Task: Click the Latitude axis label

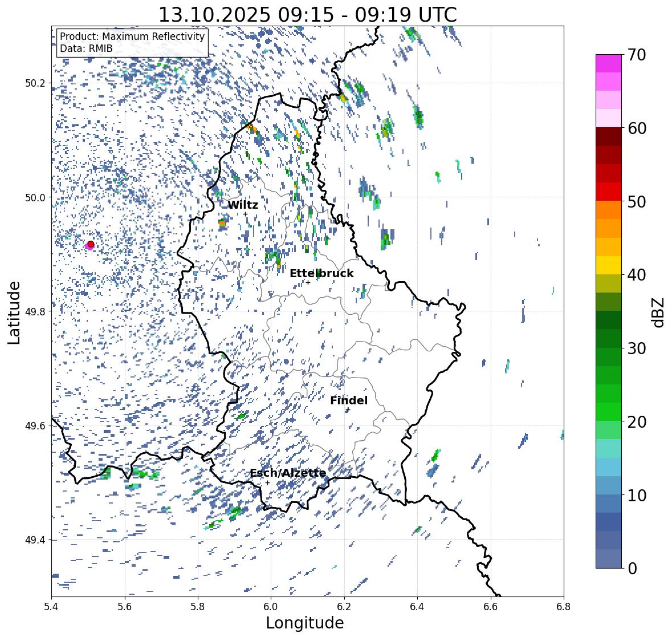Action: tap(14, 313)
